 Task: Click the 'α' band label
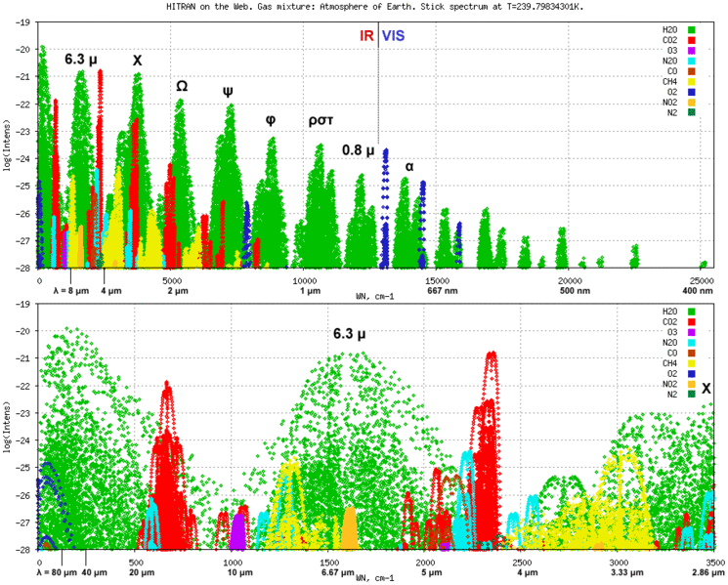(x=409, y=167)
